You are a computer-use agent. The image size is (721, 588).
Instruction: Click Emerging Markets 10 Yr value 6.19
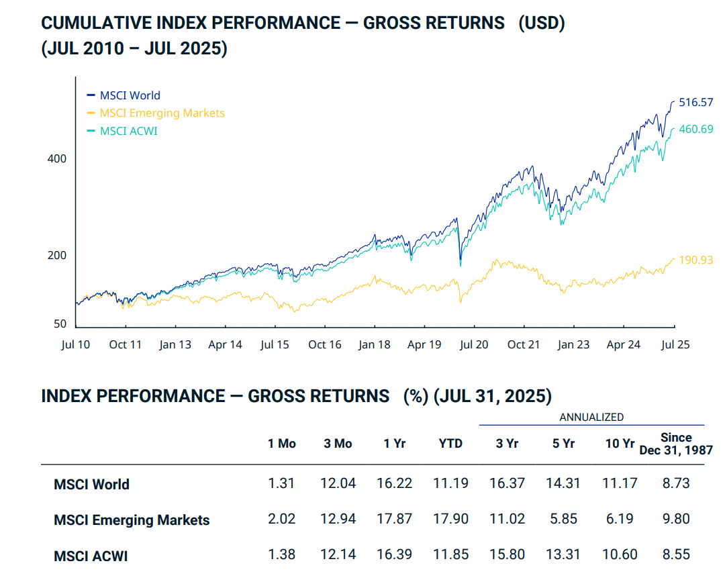(x=620, y=519)
